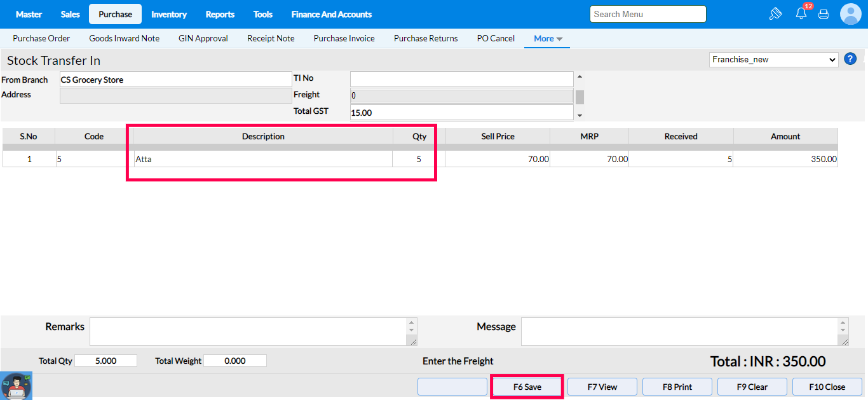The image size is (868, 400).
Task: Open the Tools menu
Action: tap(262, 14)
